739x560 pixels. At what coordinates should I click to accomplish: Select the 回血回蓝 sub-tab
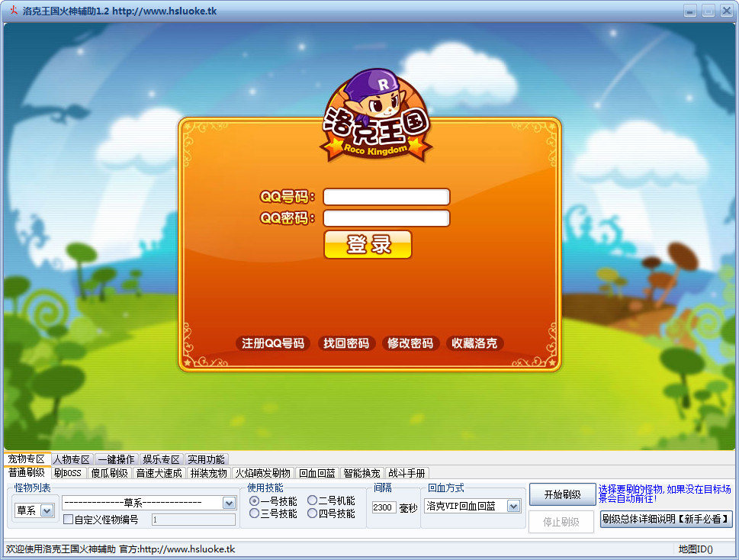click(x=316, y=473)
